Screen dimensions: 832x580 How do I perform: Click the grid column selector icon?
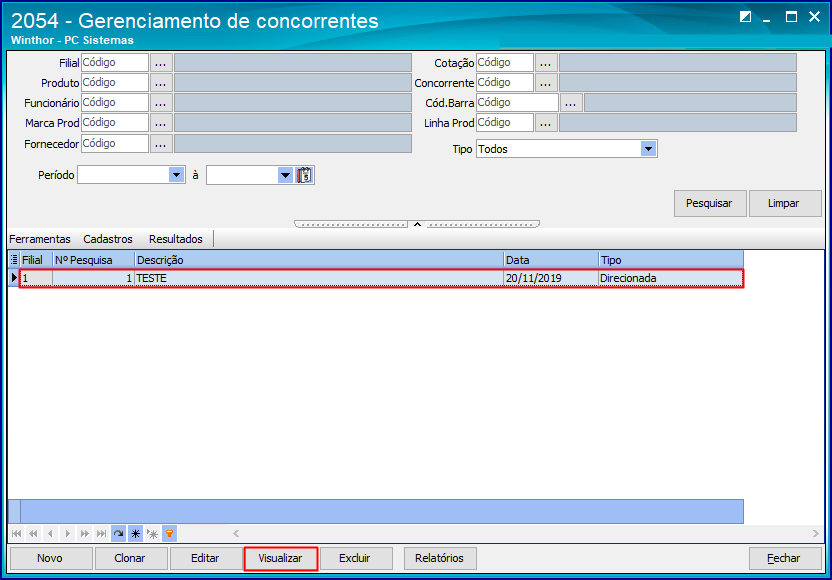click(x=14, y=259)
